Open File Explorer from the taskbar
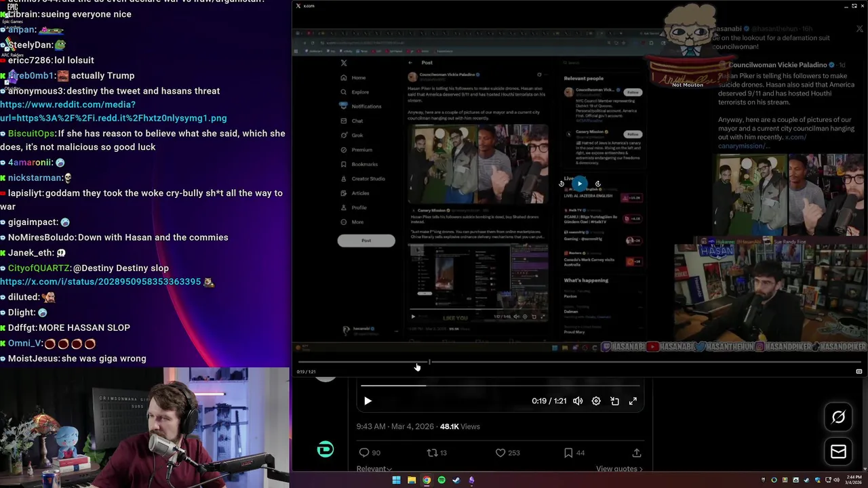Image resolution: width=868 pixels, height=488 pixels. pos(412,481)
